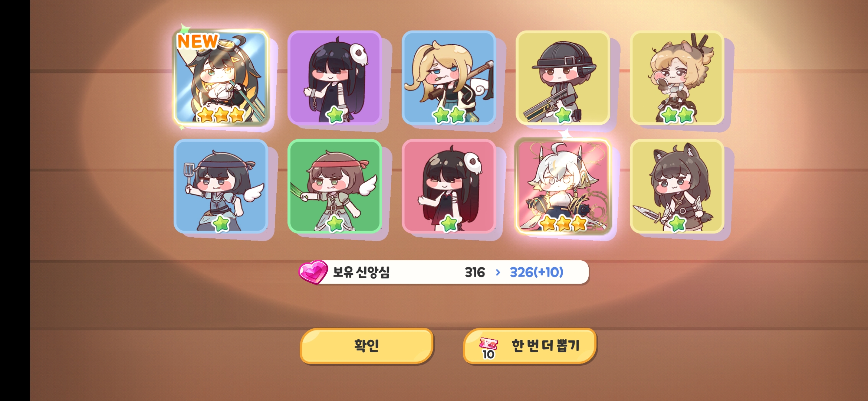Screen dimensions: 868x401
Task: Click the blue arrow between 316 and 326
Action: pos(498,273)
